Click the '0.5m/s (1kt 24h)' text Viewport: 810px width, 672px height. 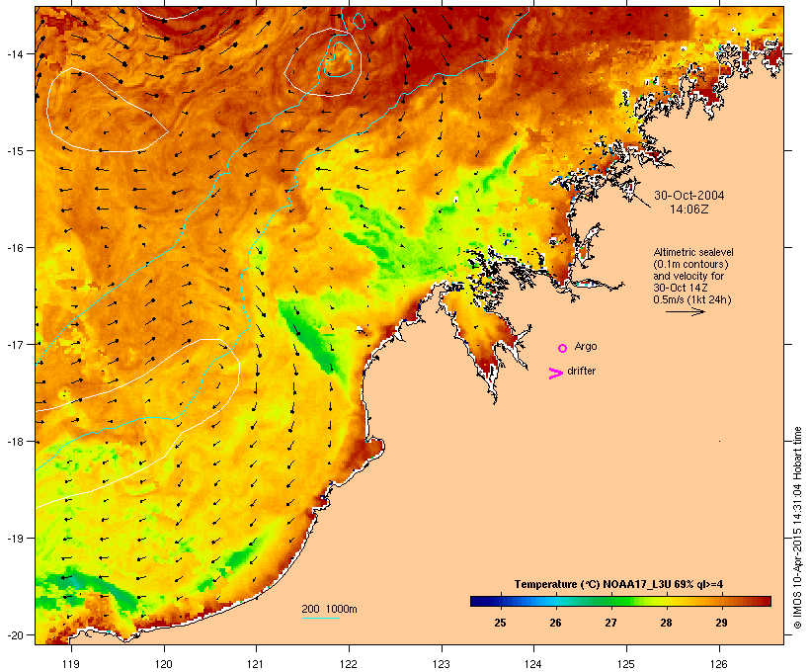pyautogui.click(x=692, y=299)
